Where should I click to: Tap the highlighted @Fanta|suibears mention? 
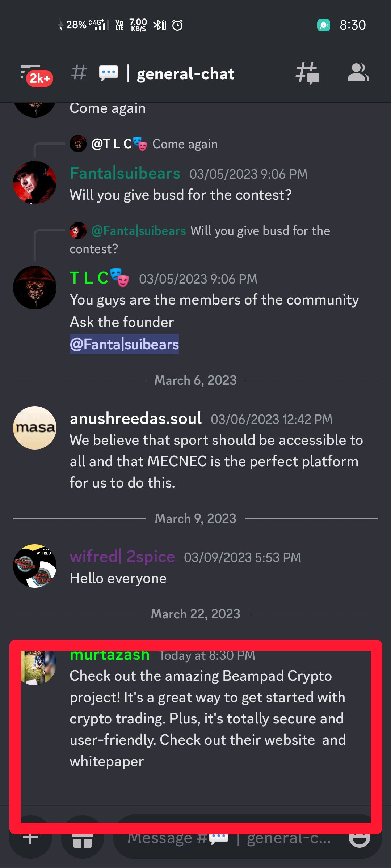pos(124,344)
